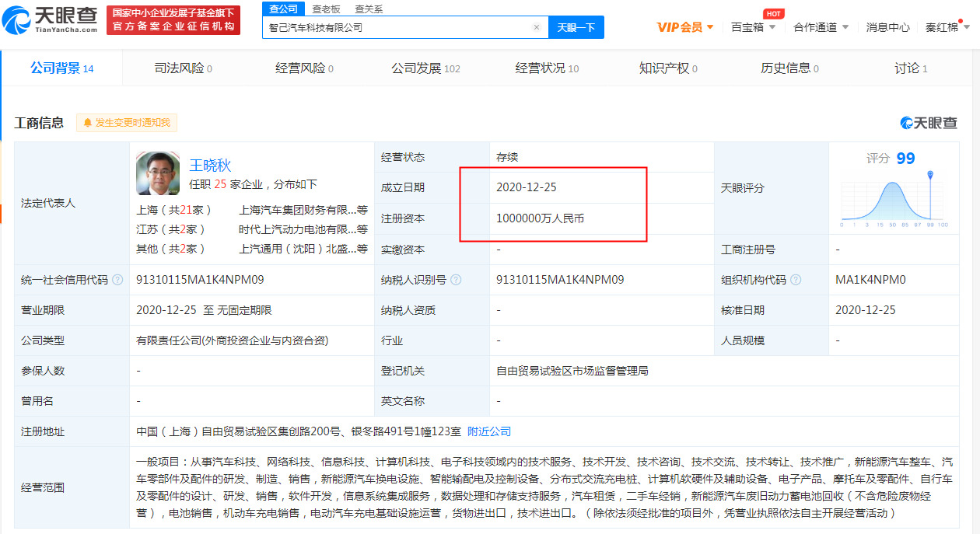980x534 pixels.
Task: Click the TianYanCha logo icon
Action: (x=16, y=20)
